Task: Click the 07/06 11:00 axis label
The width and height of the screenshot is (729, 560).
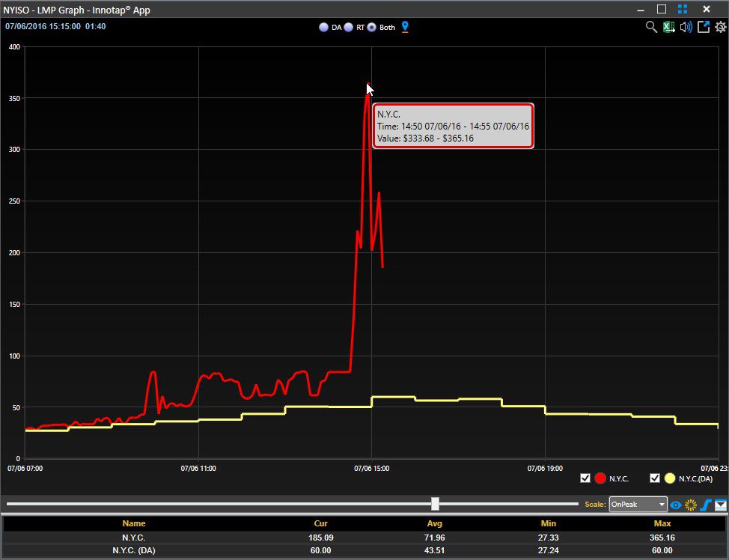Action: pos(198,469)
